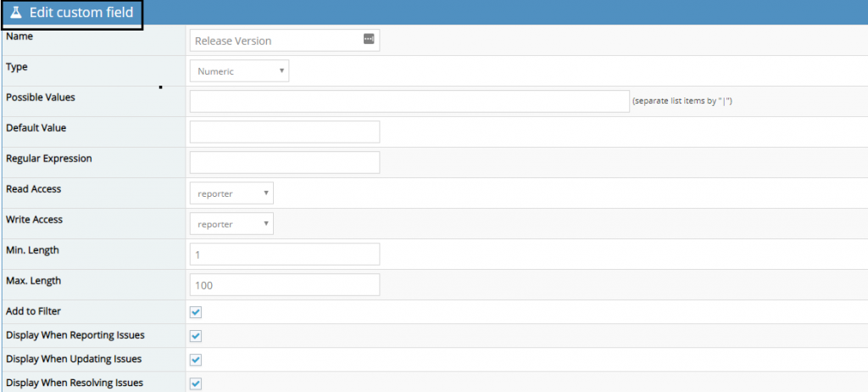Uncheck the Add to Filter checkbox

coord(196,312)
